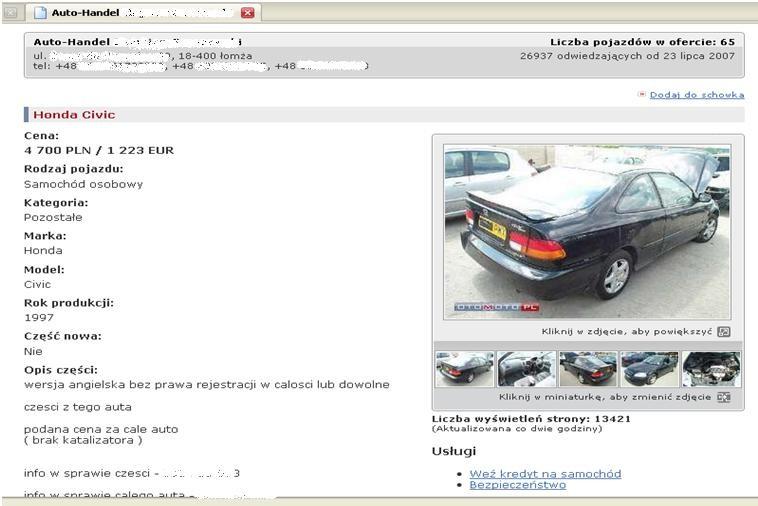This screenshot has height=506, width=758.
Task: Click the icon beside Dodaj do schowka
Action: (x=642, y=94)
